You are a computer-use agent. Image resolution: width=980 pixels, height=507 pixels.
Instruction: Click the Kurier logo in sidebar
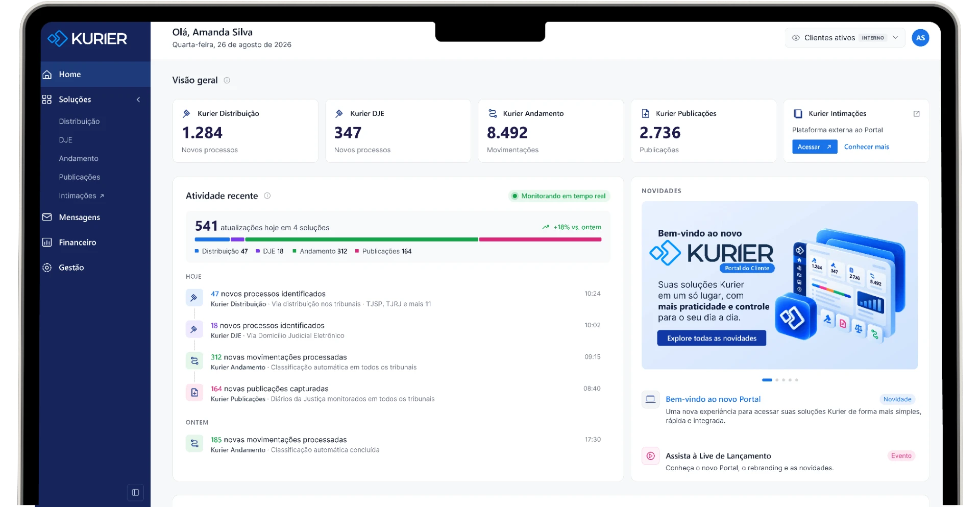click(x=87, y=38)
